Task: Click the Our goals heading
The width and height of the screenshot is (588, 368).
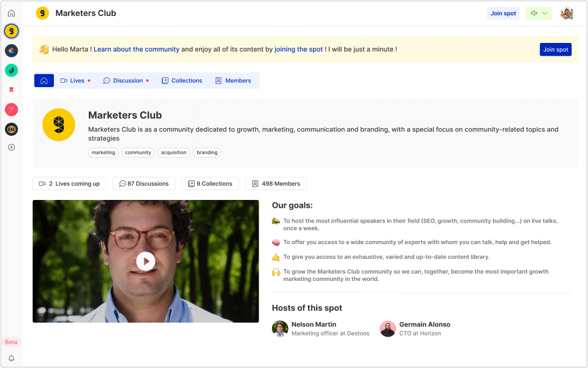Action: tap(292, 205)
